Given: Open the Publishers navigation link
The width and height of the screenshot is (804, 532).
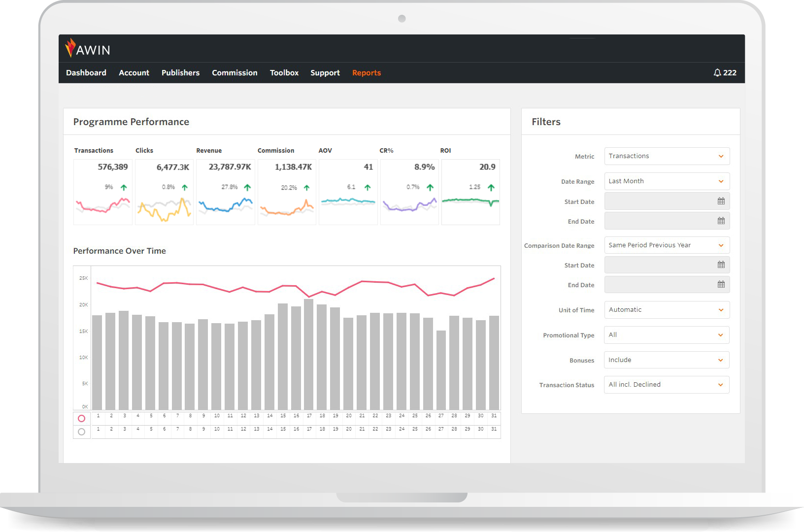Looking at the screenshot, I should (180, 73).
